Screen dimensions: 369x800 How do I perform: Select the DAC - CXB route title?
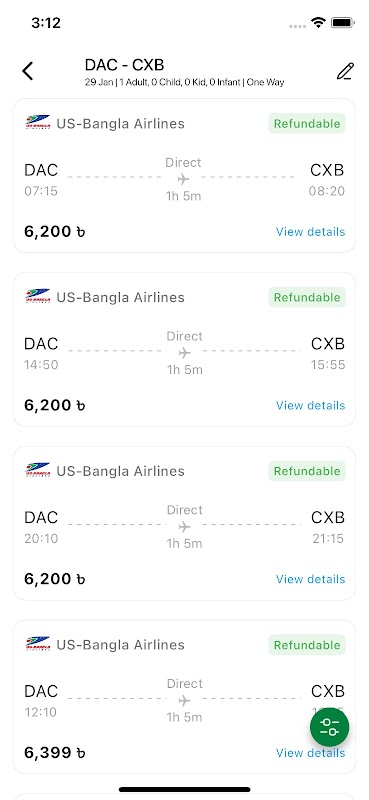pos(125,65)
